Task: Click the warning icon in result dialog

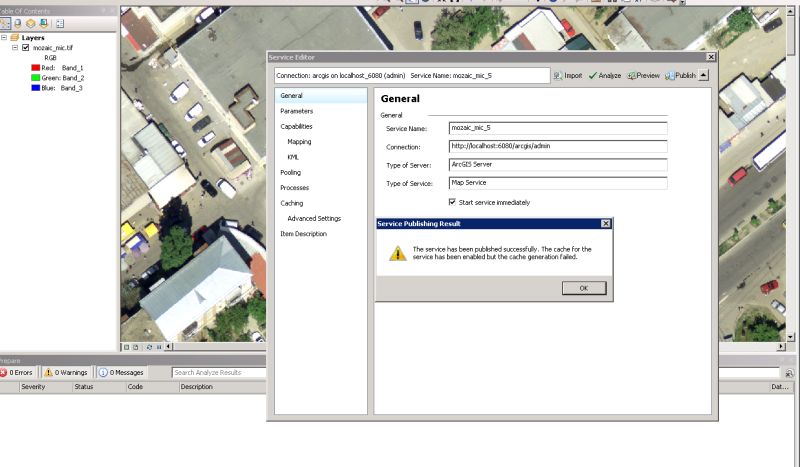Action: (x=397, y=253)
